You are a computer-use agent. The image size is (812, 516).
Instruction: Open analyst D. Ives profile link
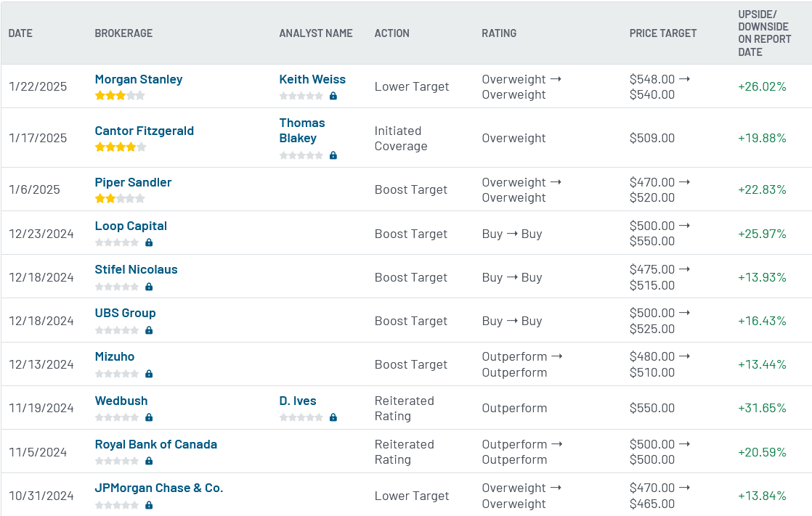point(298,401)
